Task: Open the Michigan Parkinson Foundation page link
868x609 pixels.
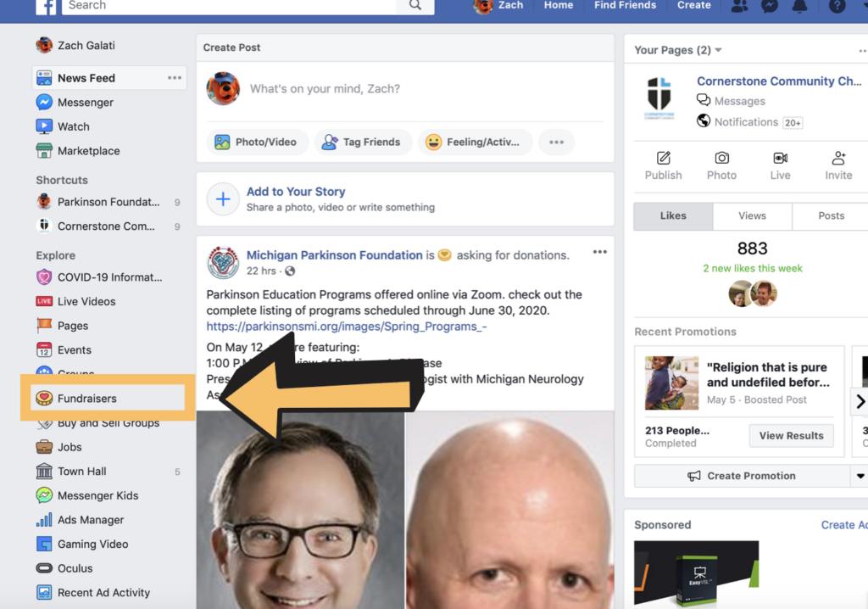Action: 334,255
